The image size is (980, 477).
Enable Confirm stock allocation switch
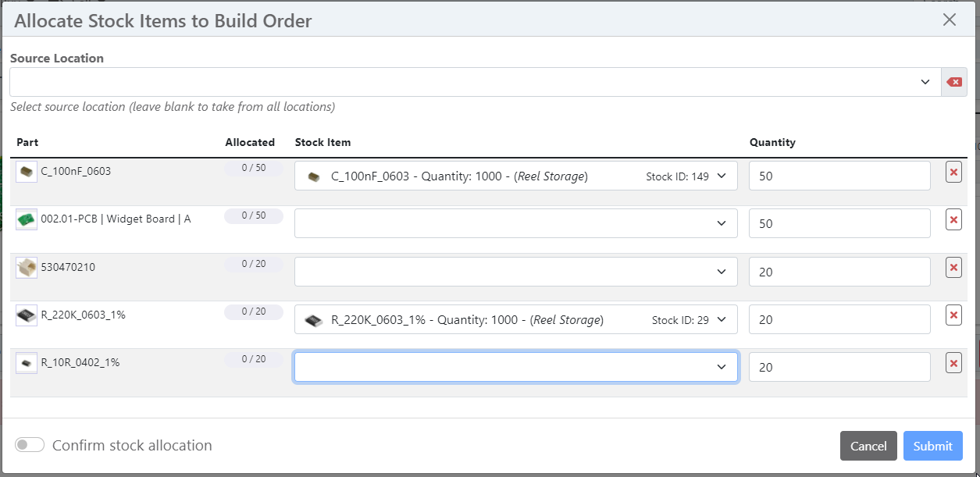click(x=30, y=445)
